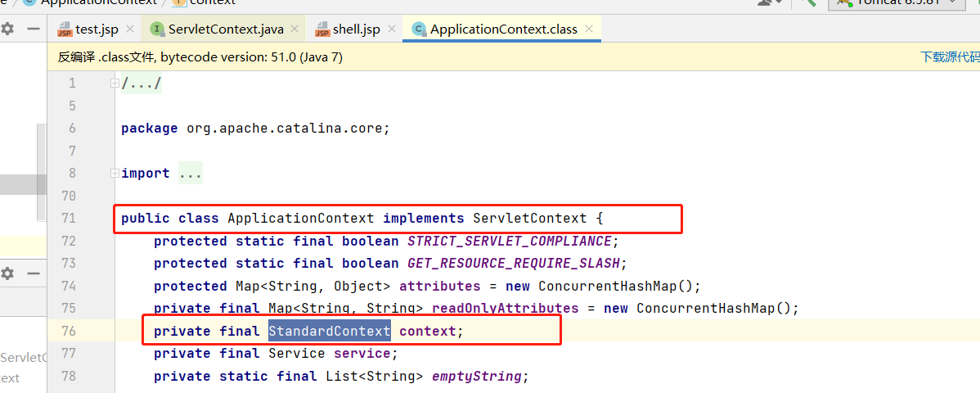Hide the upper tool window with minus icon
The image size is (980, 393).
click(34, 29)
